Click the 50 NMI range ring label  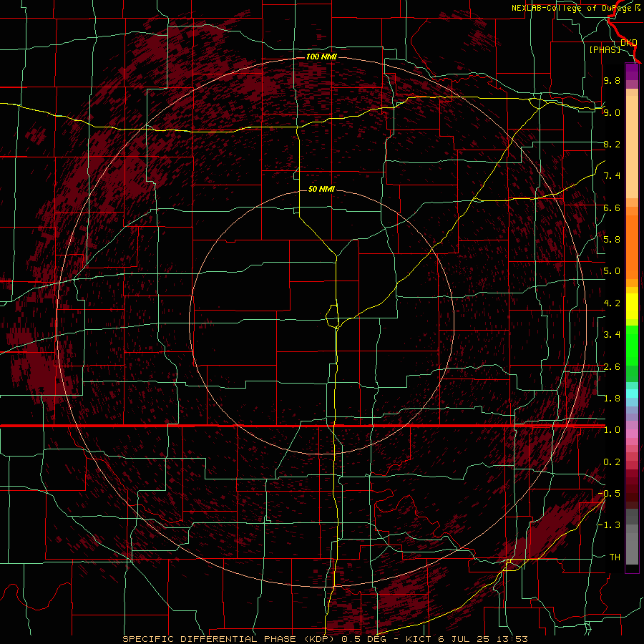click(321, 189)
